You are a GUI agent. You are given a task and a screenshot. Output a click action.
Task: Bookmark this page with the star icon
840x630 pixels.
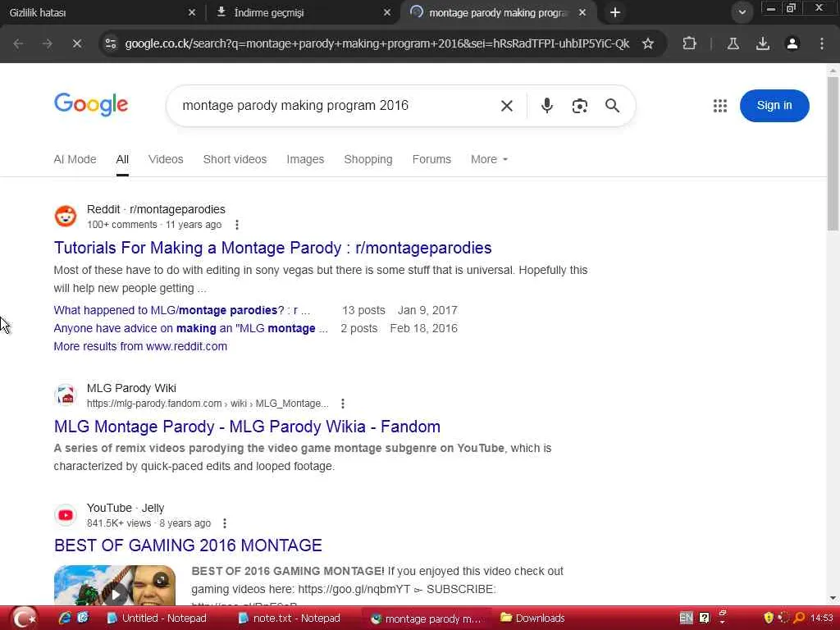pyautogui.click(x=648, y=43)
